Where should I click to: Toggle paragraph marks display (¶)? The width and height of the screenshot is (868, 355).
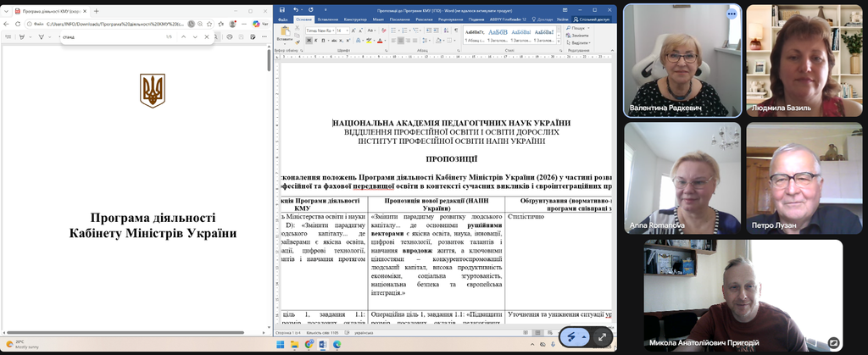[x=456, y=31]
